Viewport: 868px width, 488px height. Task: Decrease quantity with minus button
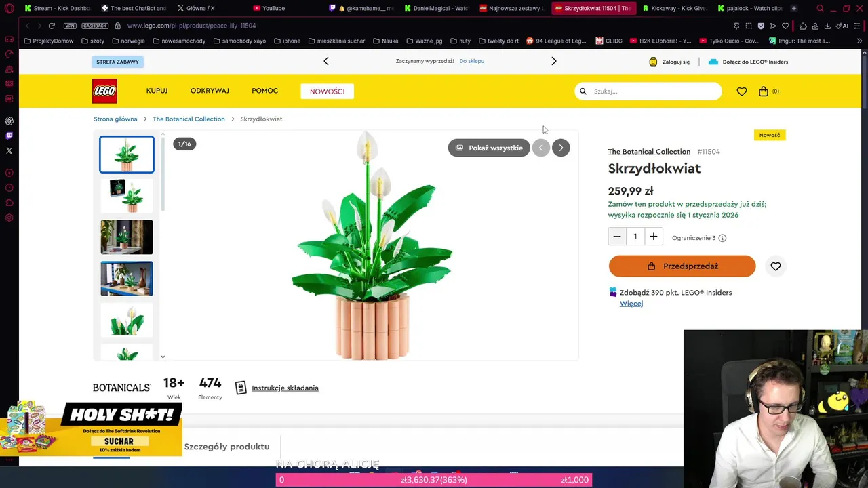(617, 237)
